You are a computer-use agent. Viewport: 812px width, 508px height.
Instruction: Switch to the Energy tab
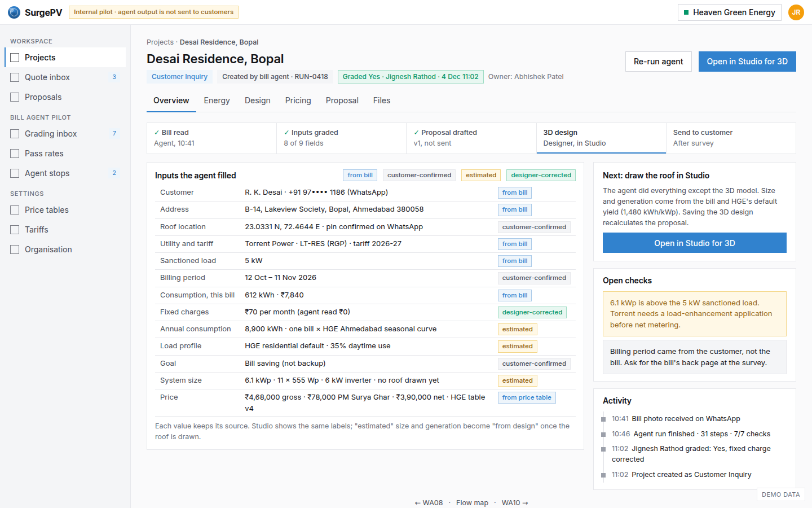pyautogui.click(x=217, y=100)
